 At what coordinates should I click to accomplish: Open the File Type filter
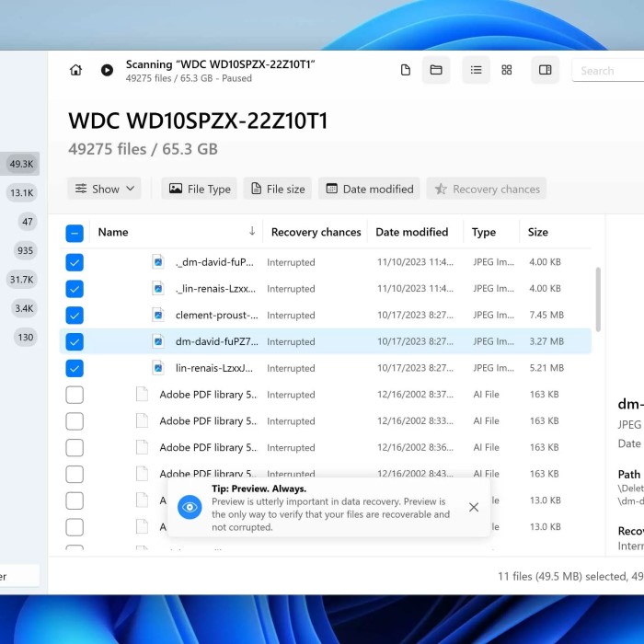pyautogui.click(x=200, y=189)
